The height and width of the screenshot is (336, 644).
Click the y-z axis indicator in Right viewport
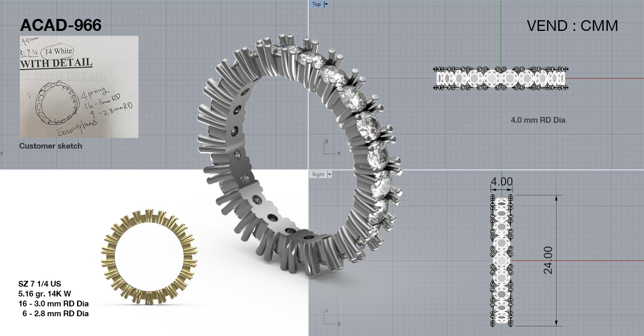click(x=331, y=317)
